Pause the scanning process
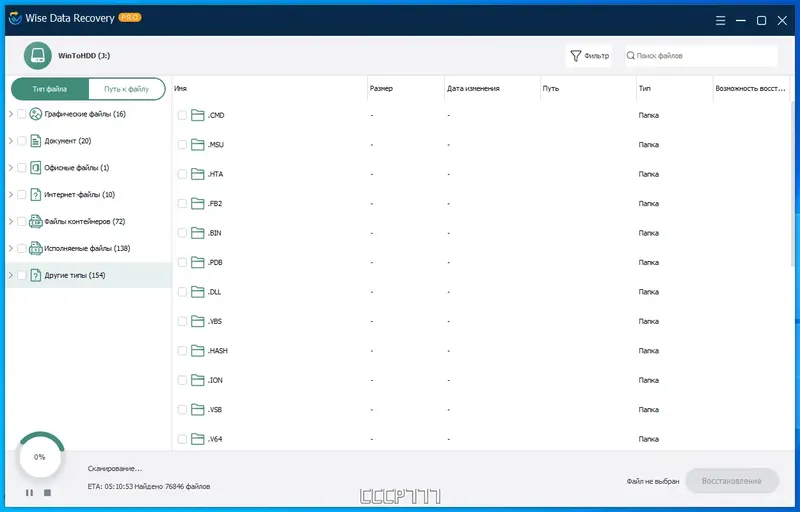 point(29,493)
